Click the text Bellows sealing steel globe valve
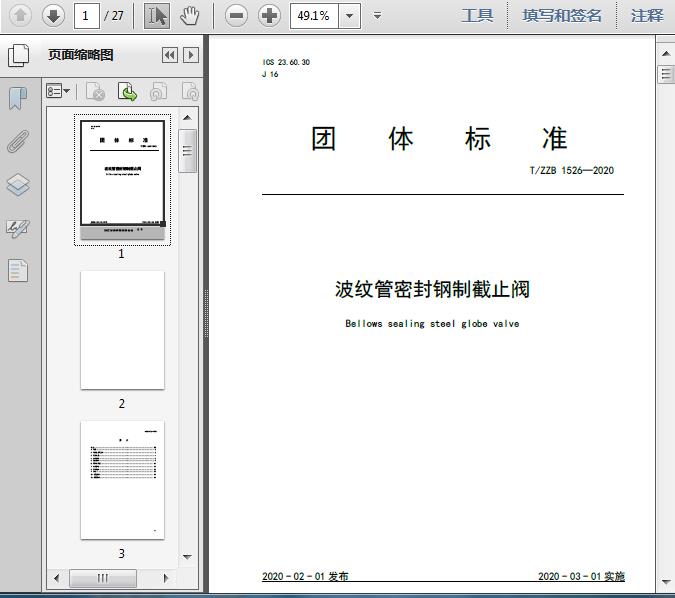The image size is (675, 598). (432, 324)
